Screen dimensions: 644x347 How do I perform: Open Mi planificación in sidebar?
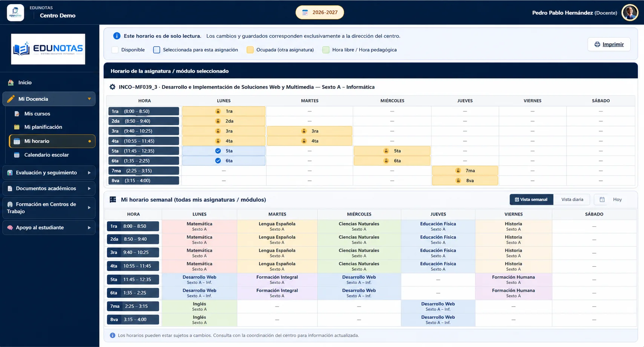click(x=43, y=127)
